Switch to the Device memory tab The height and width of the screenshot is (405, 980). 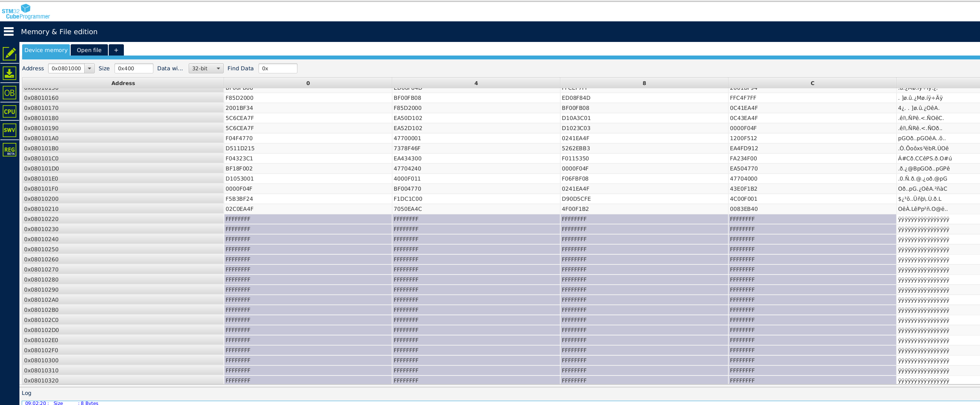(46, 50)
